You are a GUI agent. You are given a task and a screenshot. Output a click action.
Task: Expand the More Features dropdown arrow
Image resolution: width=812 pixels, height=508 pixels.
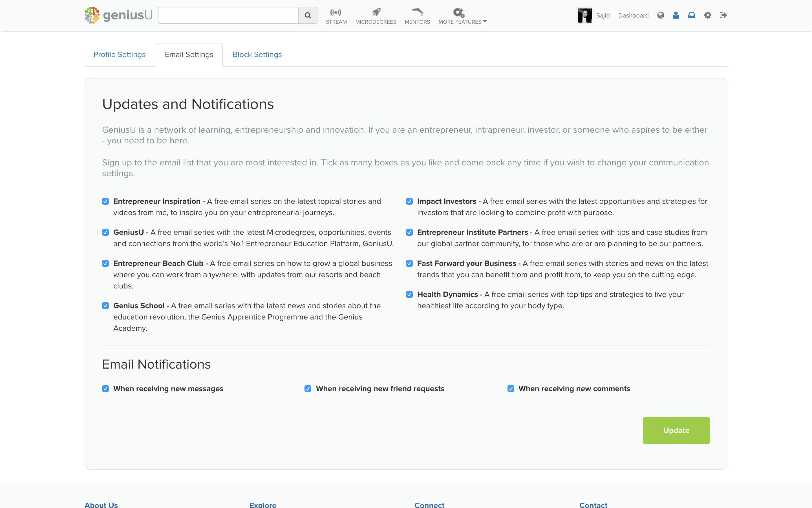pyautogui.click(x=485, y=21)
